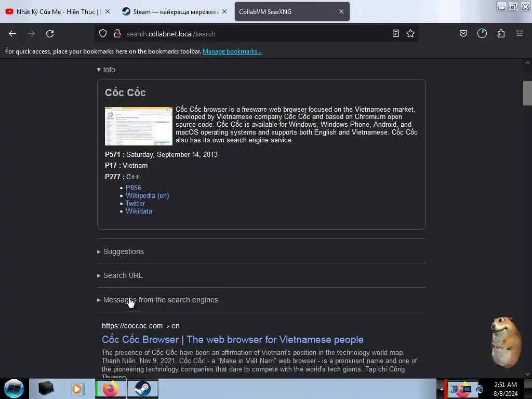Click the network monitor tray icon

(x=467, y=389)
